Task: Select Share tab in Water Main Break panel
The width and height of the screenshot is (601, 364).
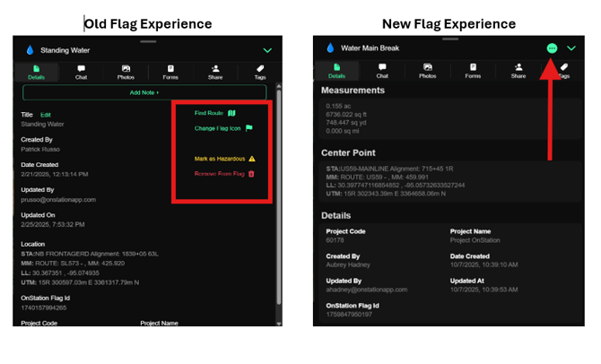Action: (x=518, y=70)
